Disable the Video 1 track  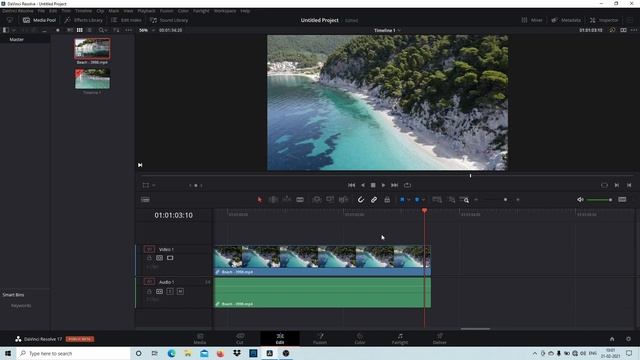click(x=170, y=258)
